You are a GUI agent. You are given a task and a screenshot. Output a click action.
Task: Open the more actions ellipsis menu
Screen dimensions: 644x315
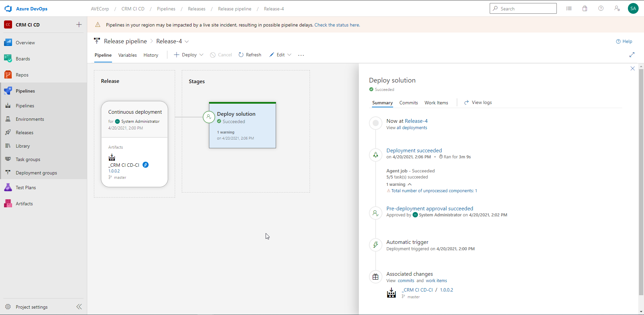tap(301, 55)
